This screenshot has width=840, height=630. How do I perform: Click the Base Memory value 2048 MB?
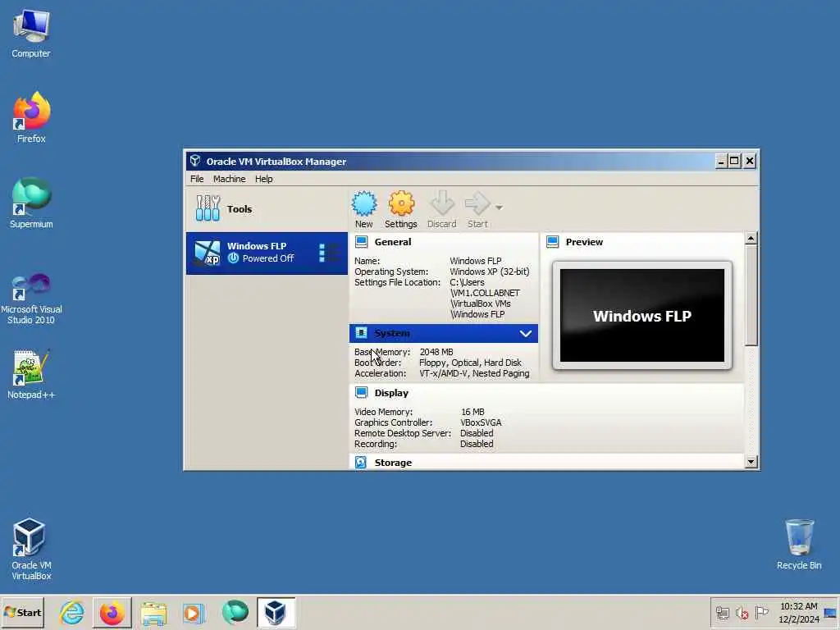click(x=436, y=352)
